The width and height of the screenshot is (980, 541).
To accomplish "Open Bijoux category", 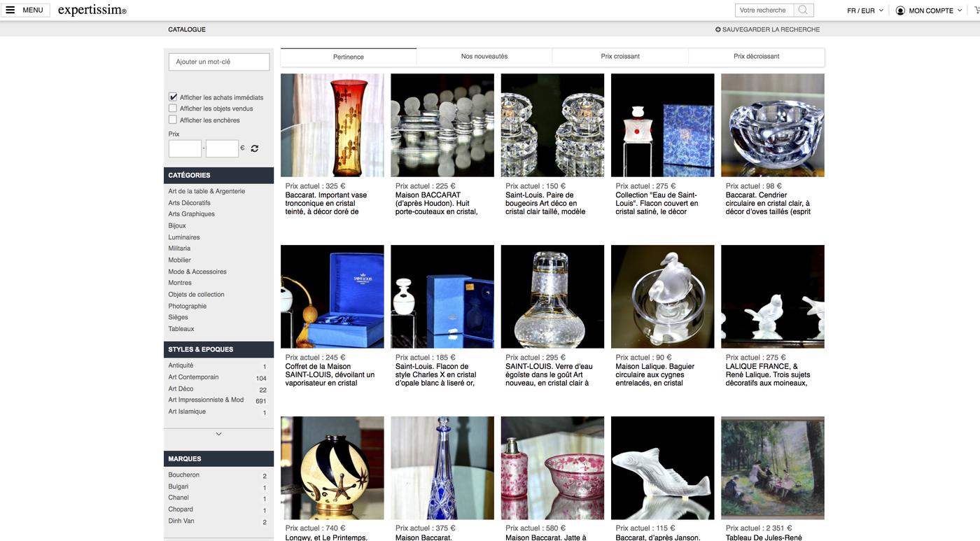I will (x=177, y=225).
